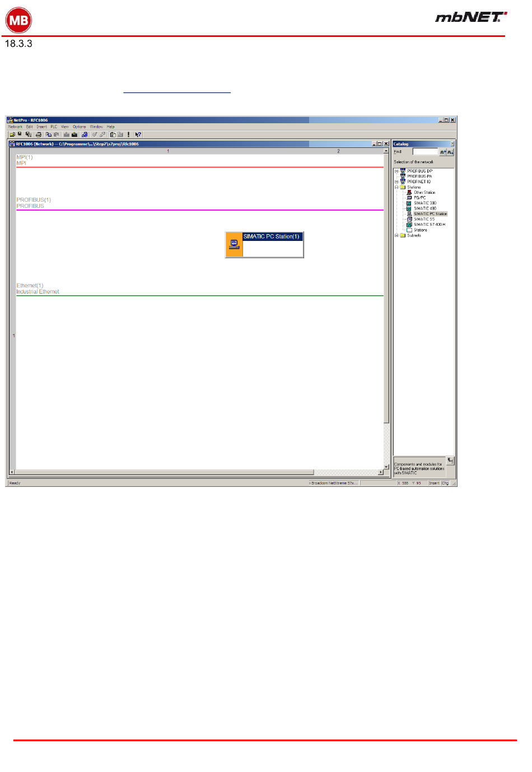Click the Find downward search button
Screen dimensions: 532x772
pos(450,152)
